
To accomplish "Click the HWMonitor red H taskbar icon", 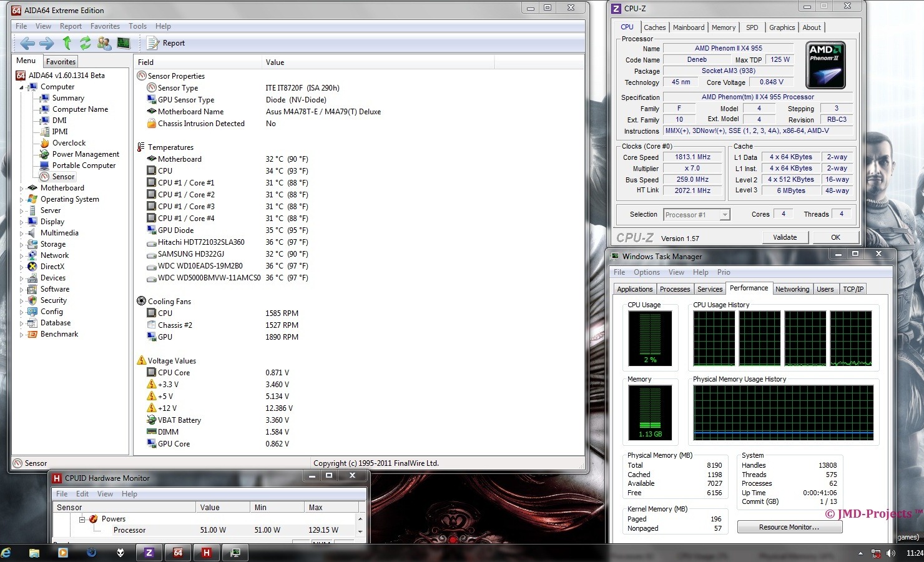I will click(206, 553).
